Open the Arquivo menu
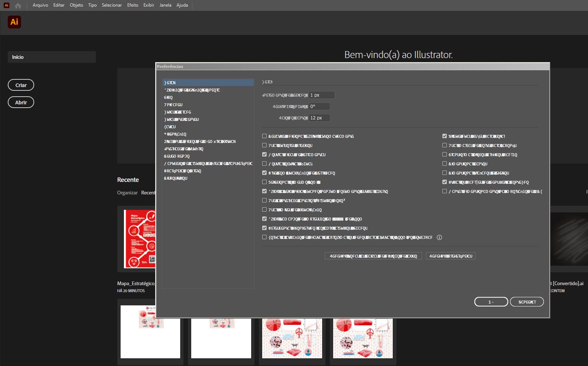Image resolution: width=588 pixels, height=366 pixels. click(x=40, y=5)
